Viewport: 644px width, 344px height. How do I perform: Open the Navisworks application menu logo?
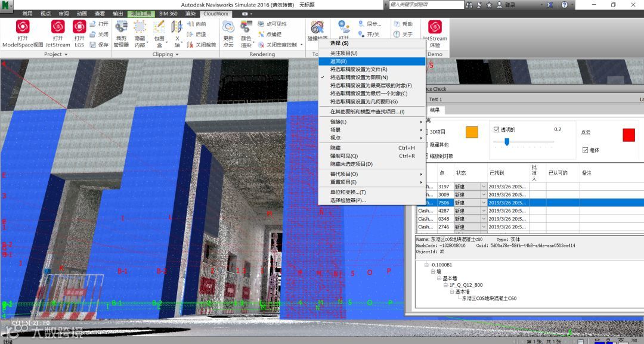pyautogui.click(x=7, y=5)
